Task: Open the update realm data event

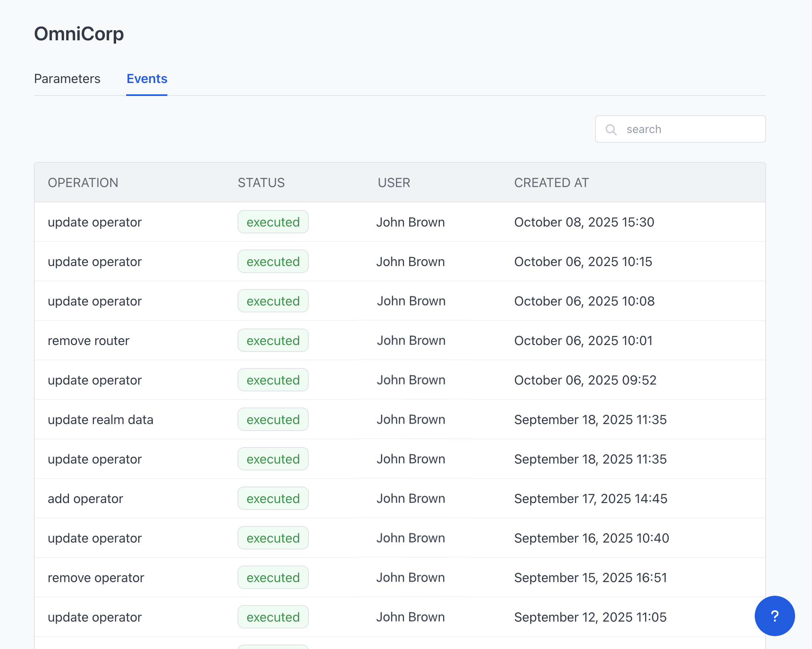Action: [x=100, y=420]
